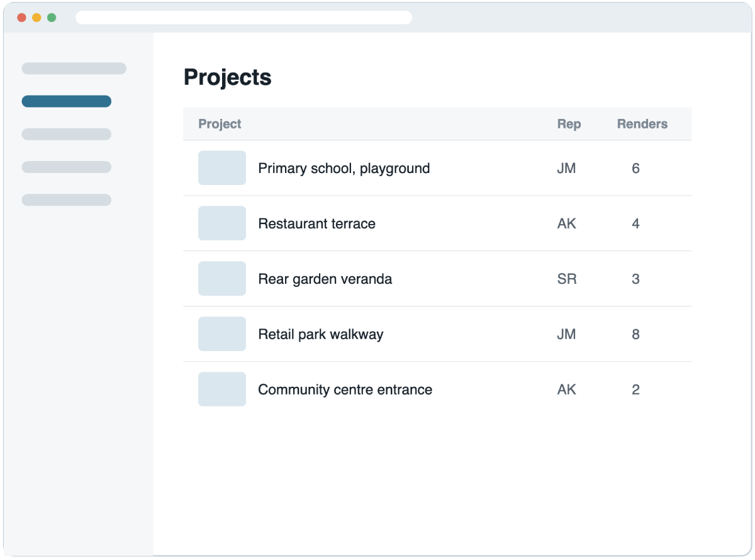Click thumbnail for Primary school, playground
Screen dimensions: 755x560
point(222,168)
